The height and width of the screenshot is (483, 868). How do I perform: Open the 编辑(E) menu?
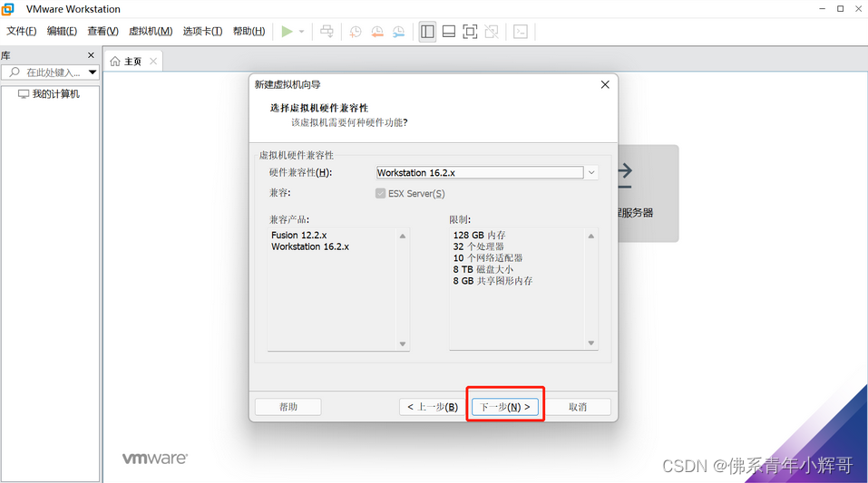tap(62, 32)
